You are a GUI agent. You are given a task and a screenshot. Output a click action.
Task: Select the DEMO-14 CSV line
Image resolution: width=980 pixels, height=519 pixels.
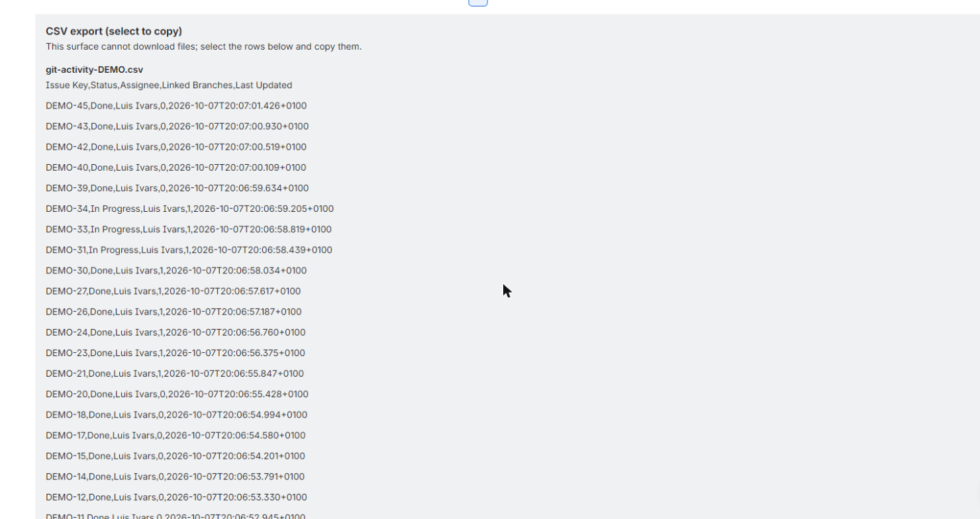pyautogui.click(x=175, y=476)
